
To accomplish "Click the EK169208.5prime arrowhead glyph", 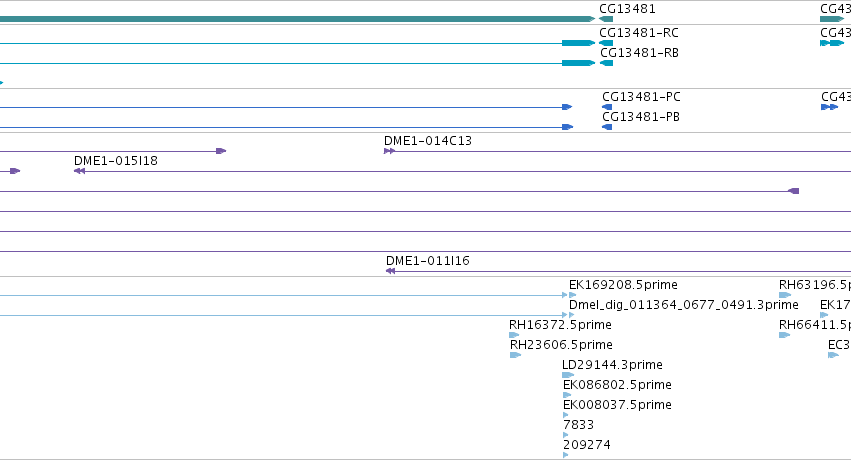I will point(572,295).
